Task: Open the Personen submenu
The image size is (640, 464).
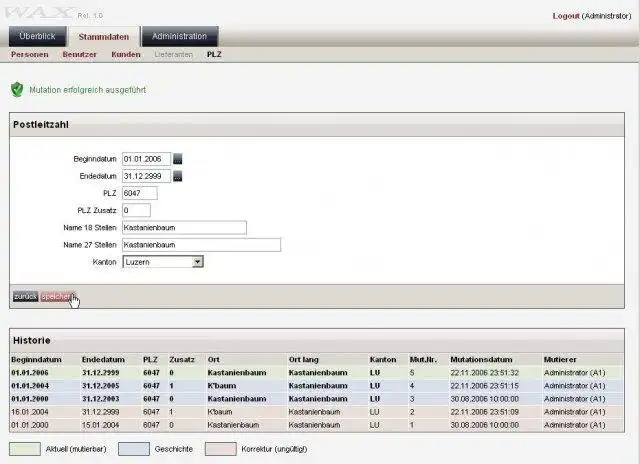Action: 29,55
